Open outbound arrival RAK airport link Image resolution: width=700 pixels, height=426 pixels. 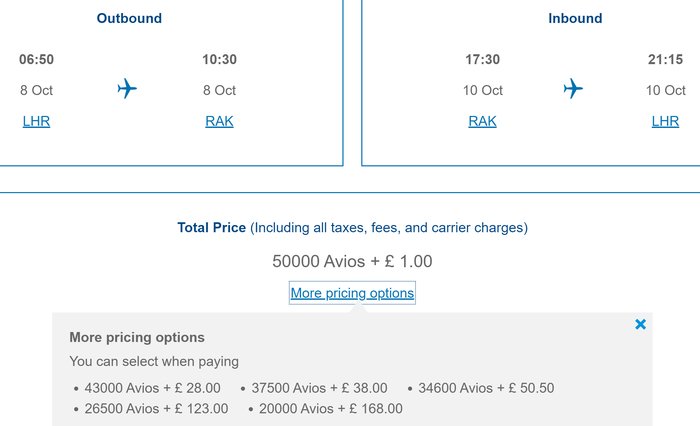pos(219,121)
